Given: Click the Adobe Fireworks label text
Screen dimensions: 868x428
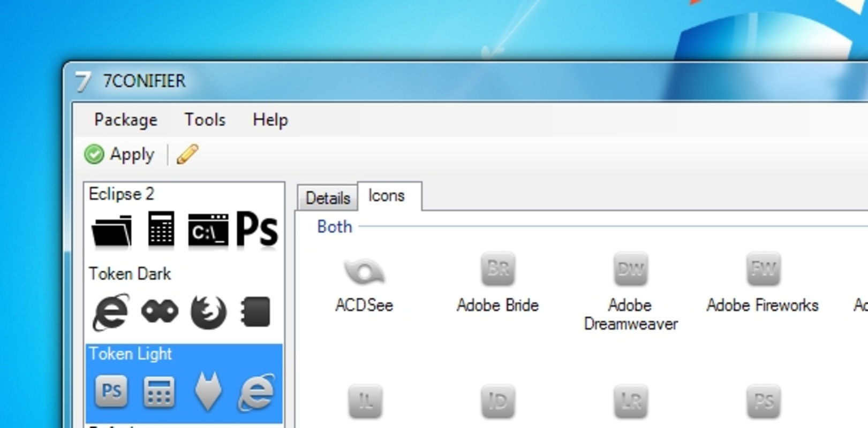Looking at the screenshot, I should (x=763, y=305).
